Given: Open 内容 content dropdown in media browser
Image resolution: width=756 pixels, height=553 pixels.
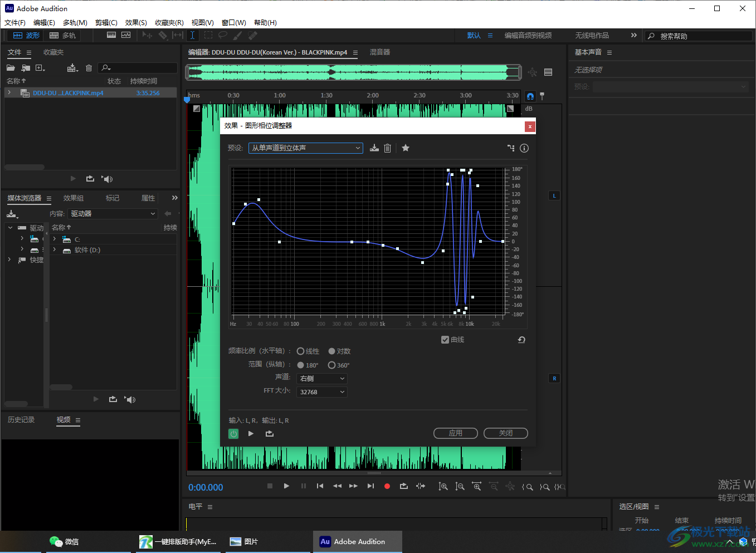Looking at the screenshot, I should tap(113, 214).
